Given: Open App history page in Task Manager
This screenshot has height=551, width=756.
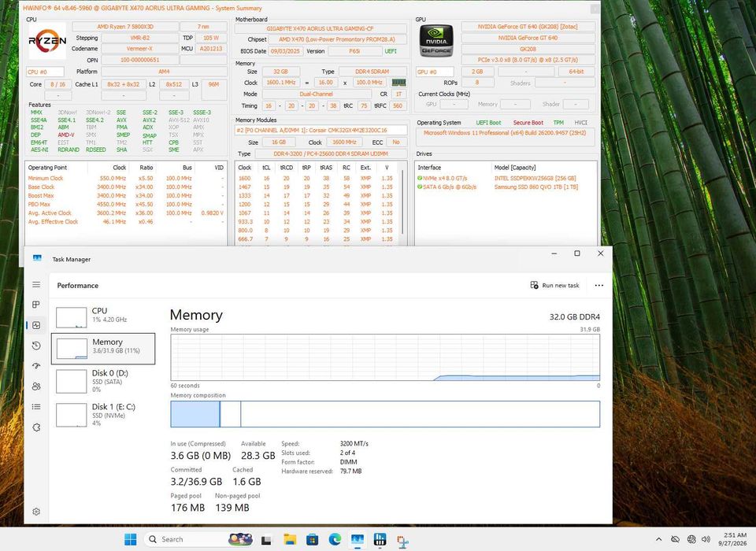Looking at the screenshot, I should pos(36,346).
